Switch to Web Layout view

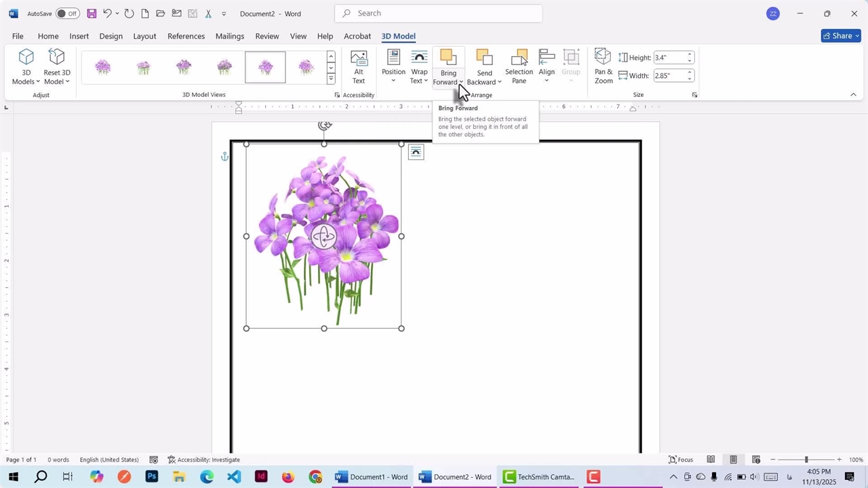click(x=756, y=460)
